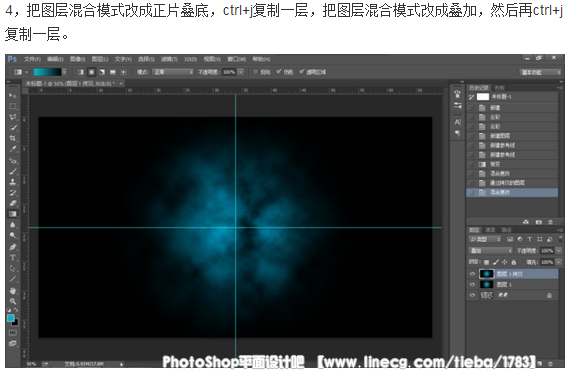Select the Eyedropper tool

point(13,149)
